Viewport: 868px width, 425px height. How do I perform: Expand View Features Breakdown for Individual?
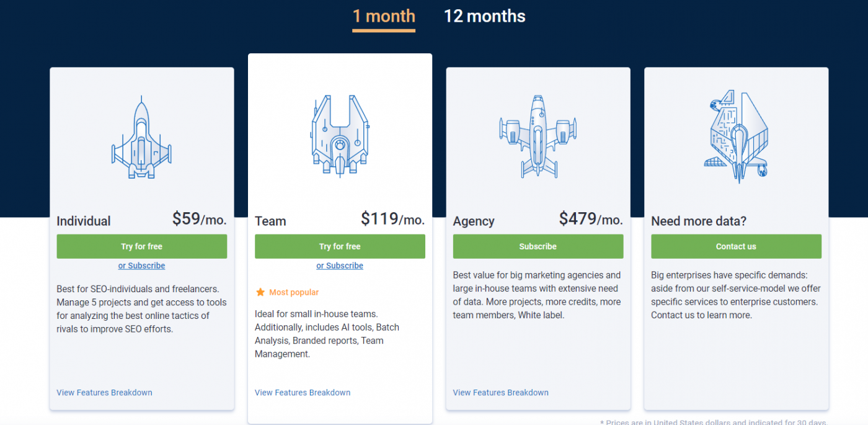[104, 393]
